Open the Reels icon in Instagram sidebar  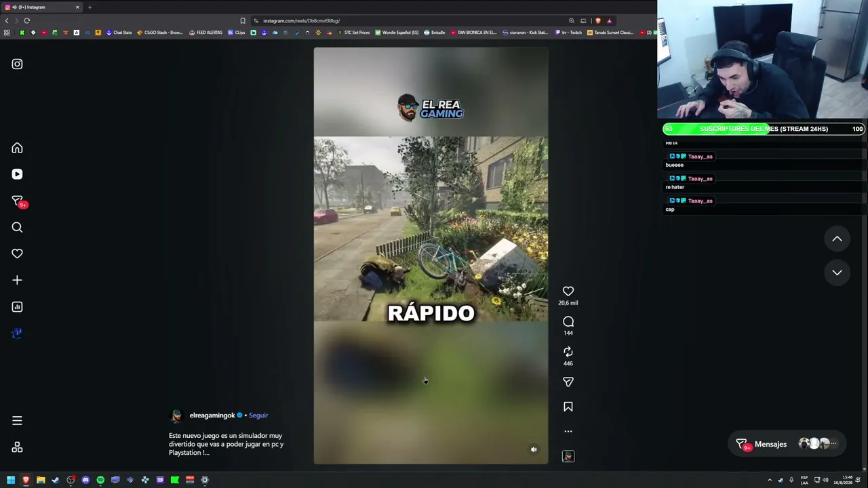tap(17, 174)
